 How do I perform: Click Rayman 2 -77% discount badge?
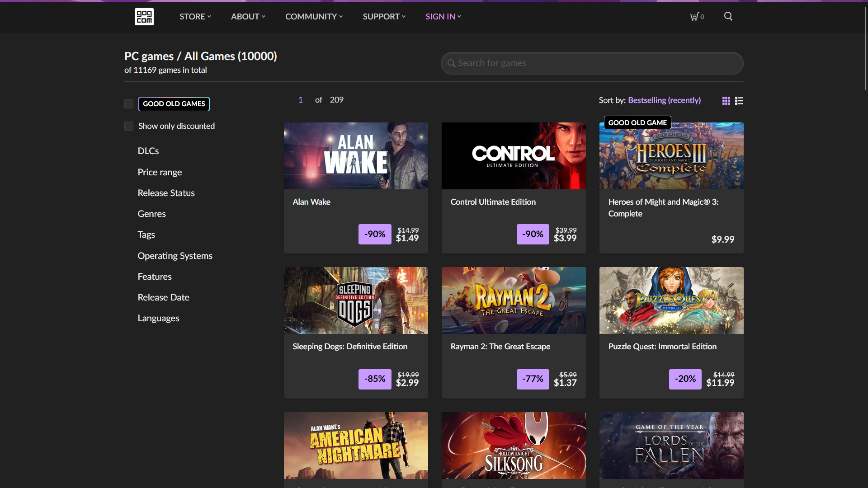click(x=533, y=379)
